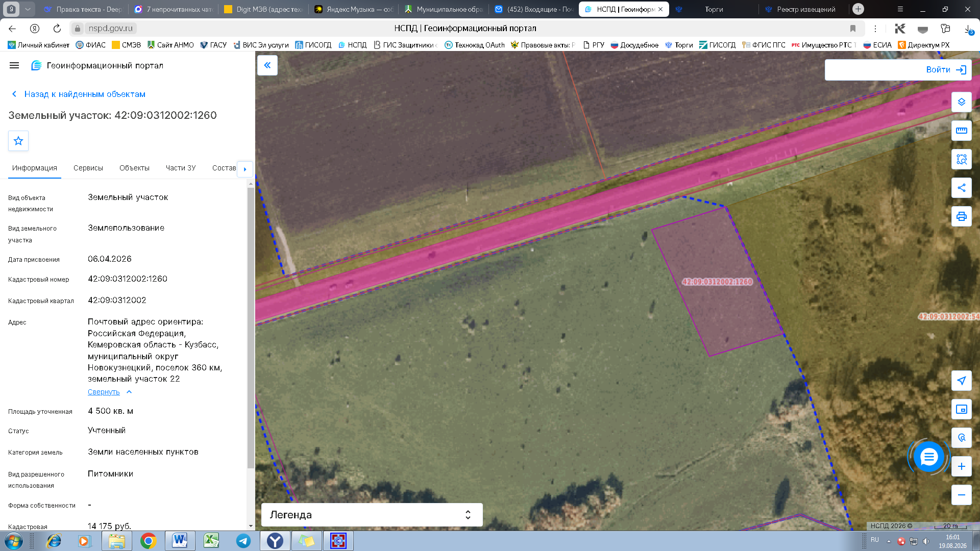The width and height of the screenshot is (980, 551).
Task: Zoom in on the map
Action: click(962, 466)
